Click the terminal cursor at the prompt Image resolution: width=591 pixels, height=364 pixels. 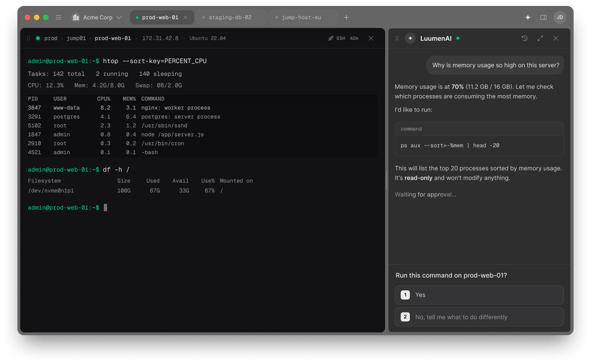coord(105,208)
